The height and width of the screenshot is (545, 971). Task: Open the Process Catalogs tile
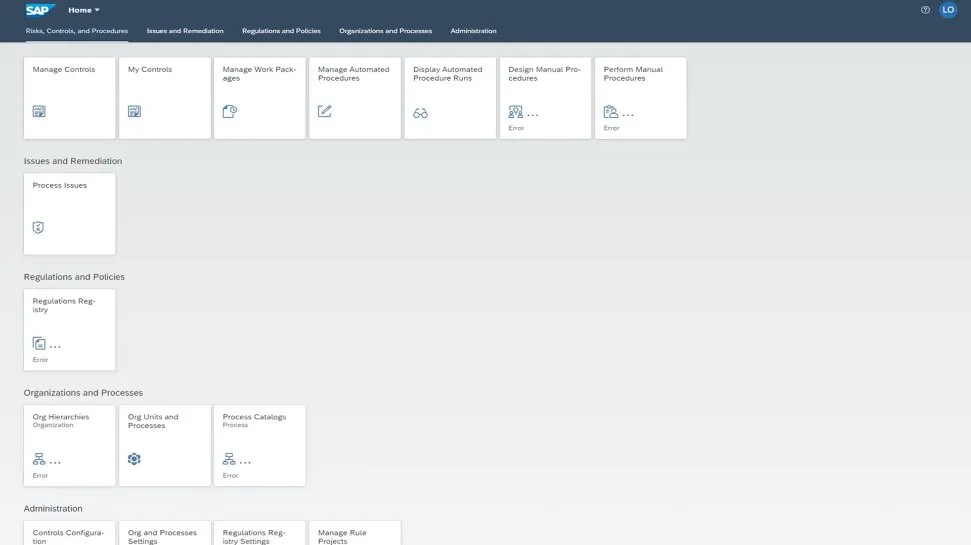tap(259, 445)
